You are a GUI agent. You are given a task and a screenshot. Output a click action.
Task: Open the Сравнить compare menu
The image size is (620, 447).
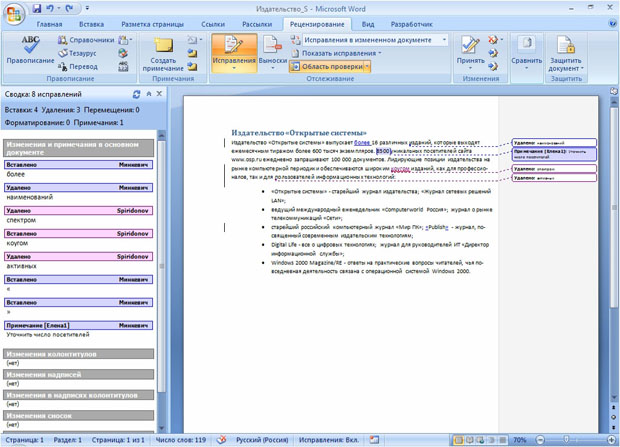coord(526,53)
